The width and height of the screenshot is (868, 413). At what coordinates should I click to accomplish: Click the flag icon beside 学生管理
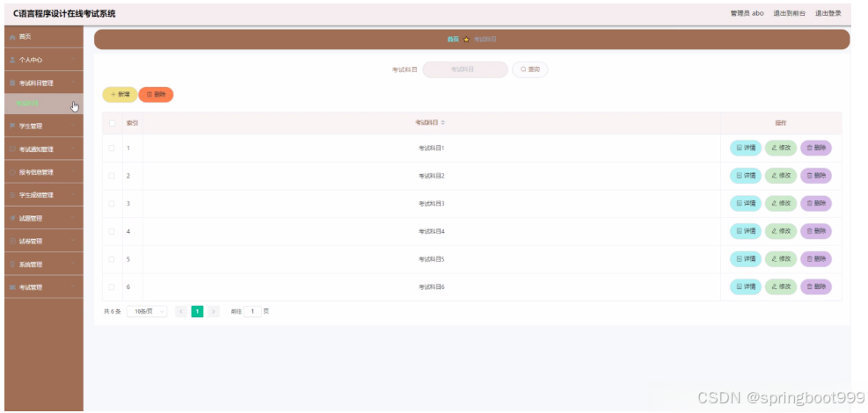coord(12,126)
